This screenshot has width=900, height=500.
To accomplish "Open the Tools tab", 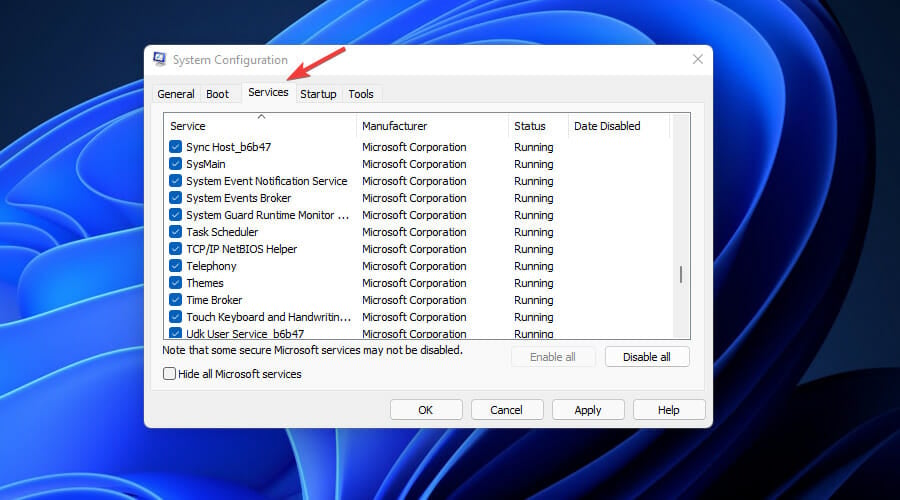I will tap(361, 94).
